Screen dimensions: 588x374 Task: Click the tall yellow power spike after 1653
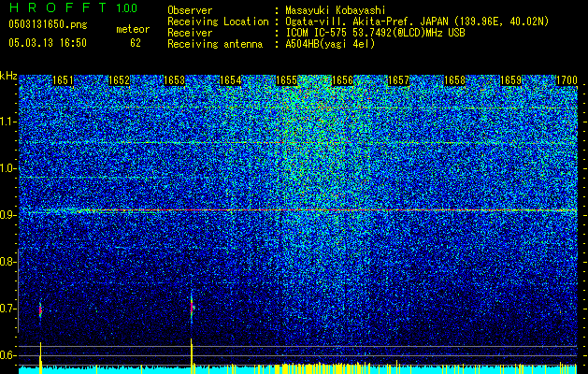pos(192,355)
